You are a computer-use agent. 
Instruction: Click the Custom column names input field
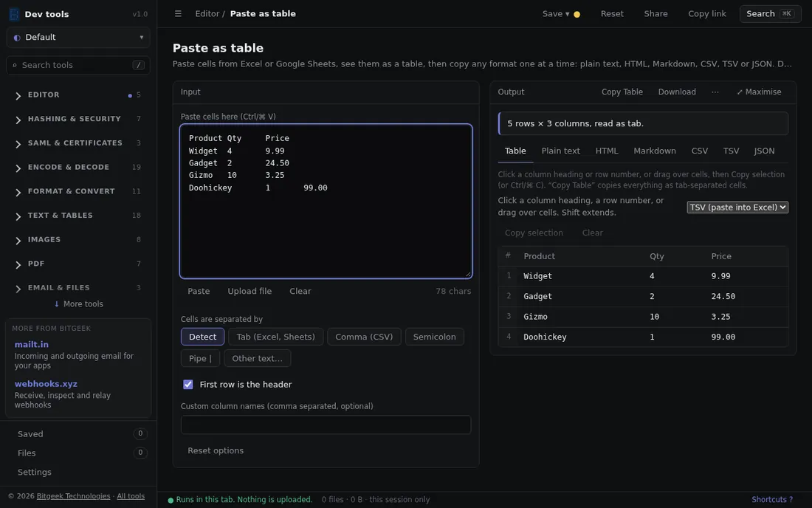(326, 425)
